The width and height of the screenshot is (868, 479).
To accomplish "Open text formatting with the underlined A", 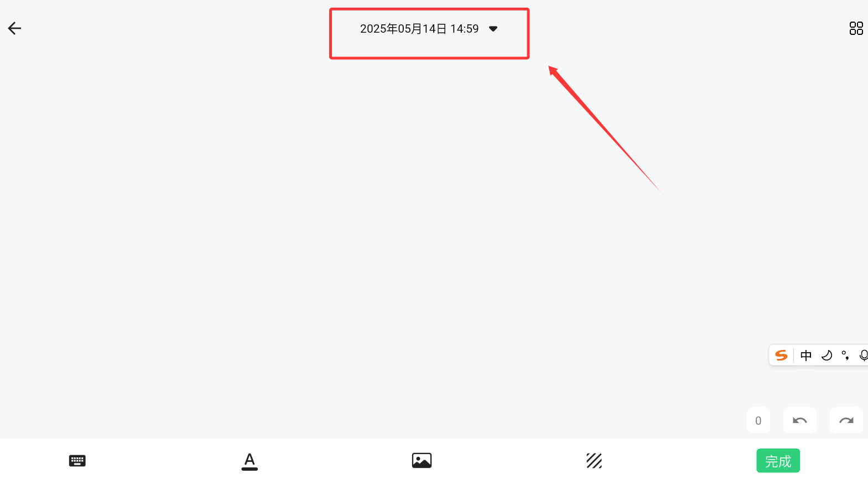I will (250, 461).
